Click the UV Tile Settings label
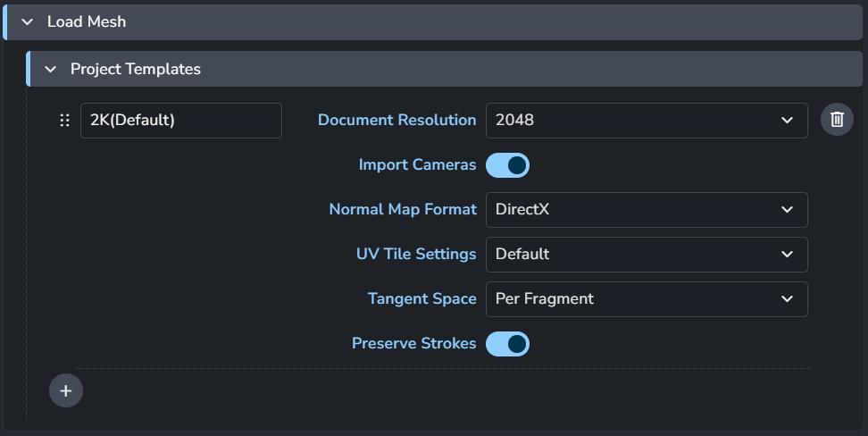 pyautogui.click(x=416, y=255)
